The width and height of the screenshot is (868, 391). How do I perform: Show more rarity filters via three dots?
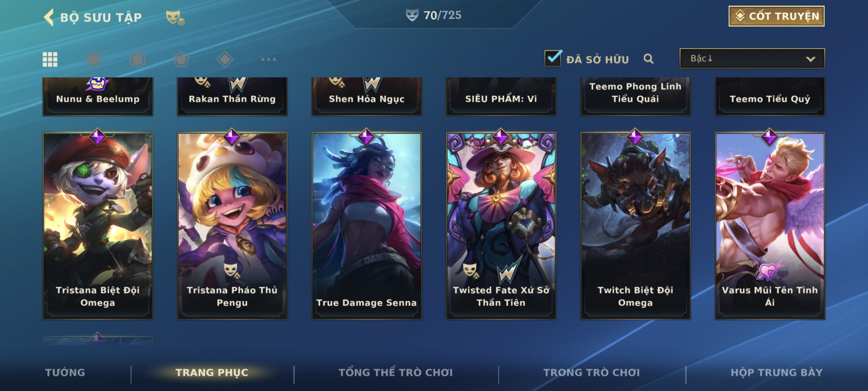pyautogui.click(x=268, y=59)
